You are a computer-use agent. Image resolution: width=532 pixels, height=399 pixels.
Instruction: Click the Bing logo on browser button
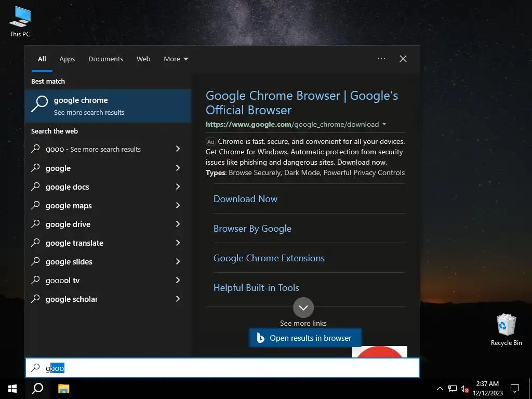(x=261, y=338)
